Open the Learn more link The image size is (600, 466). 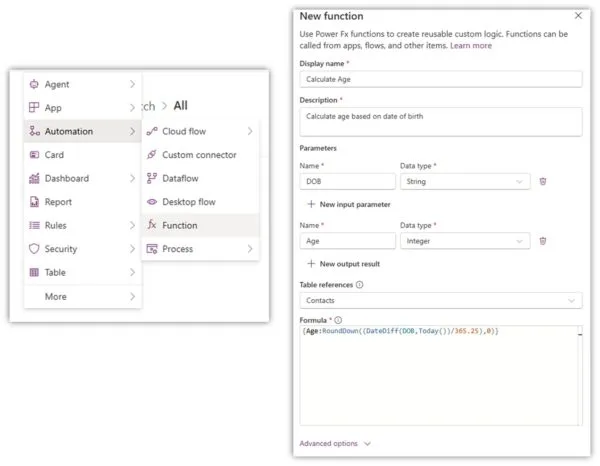471,46
